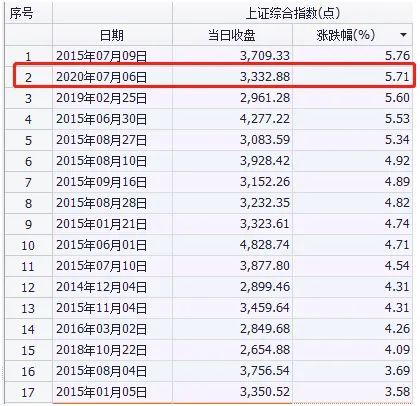Click closing value 3,152.26

click(x=265, y=182)
